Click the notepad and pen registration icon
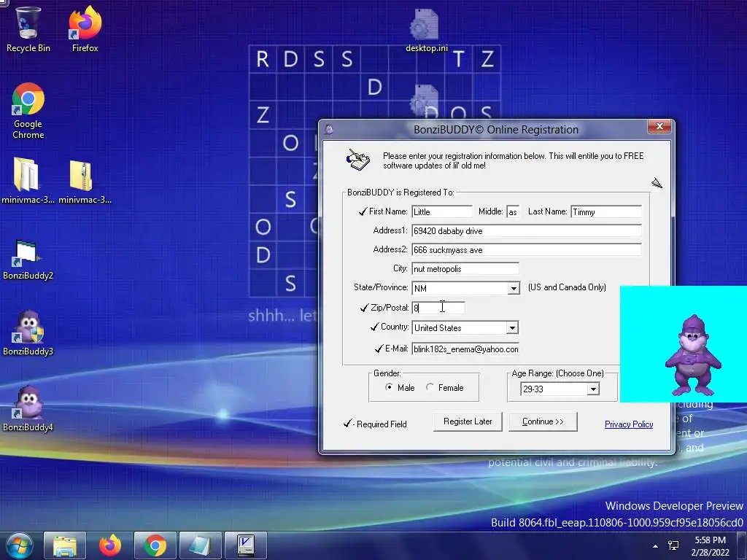Image resolution: width=747 pixels, height=560 pixels. tap(358, 160)
